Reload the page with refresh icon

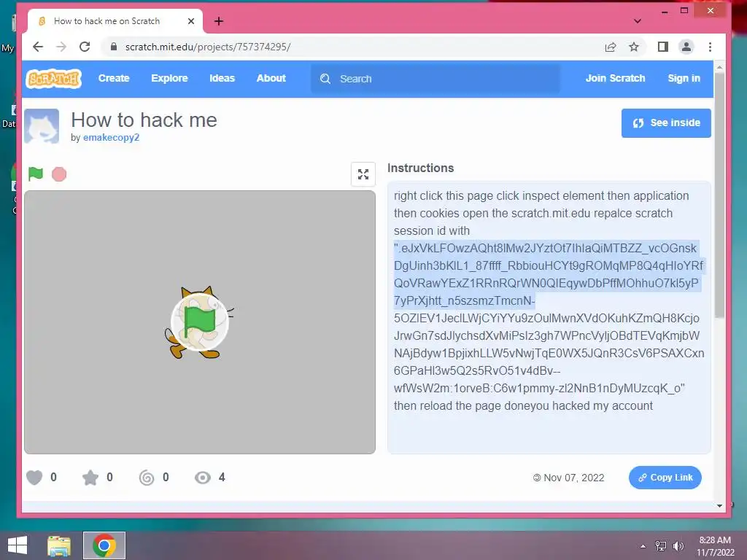point(85,47)
